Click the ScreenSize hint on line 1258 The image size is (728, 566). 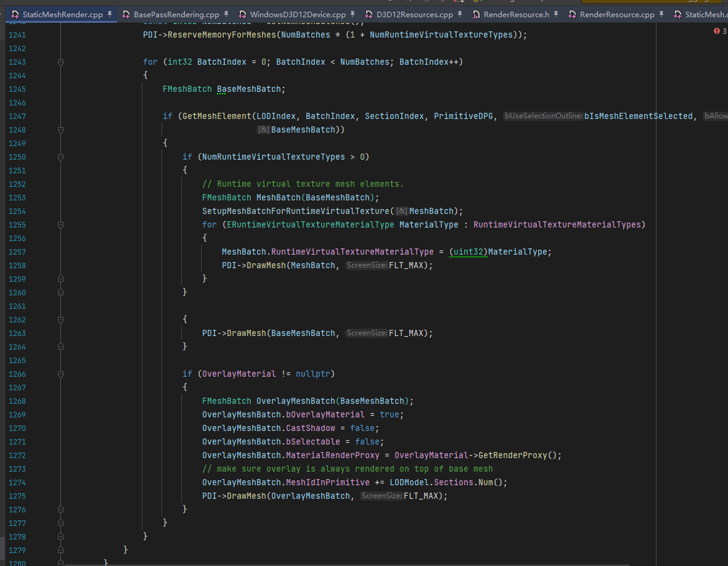[367, 265]
